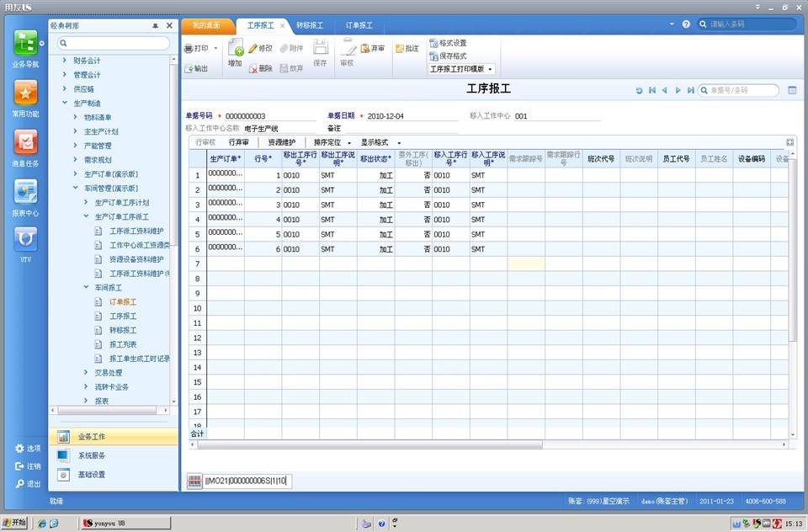Select 业务工作 section
808x532 pixels.
coord(114,437)
